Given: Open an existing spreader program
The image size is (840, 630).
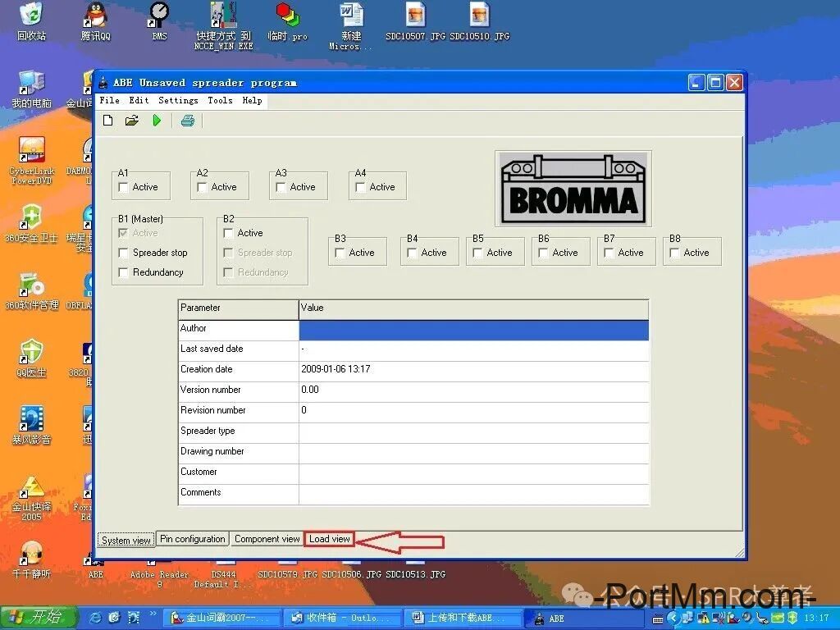Looking at the screenshot, I should point(132,120).
